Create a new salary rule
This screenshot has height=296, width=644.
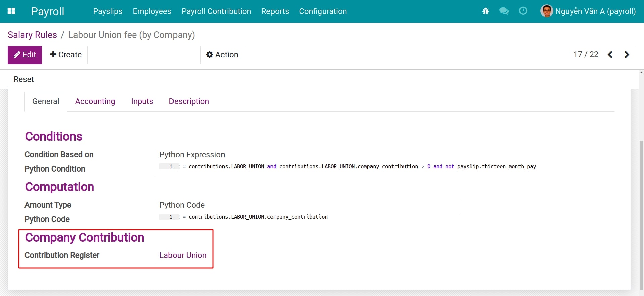coord(66,55)
